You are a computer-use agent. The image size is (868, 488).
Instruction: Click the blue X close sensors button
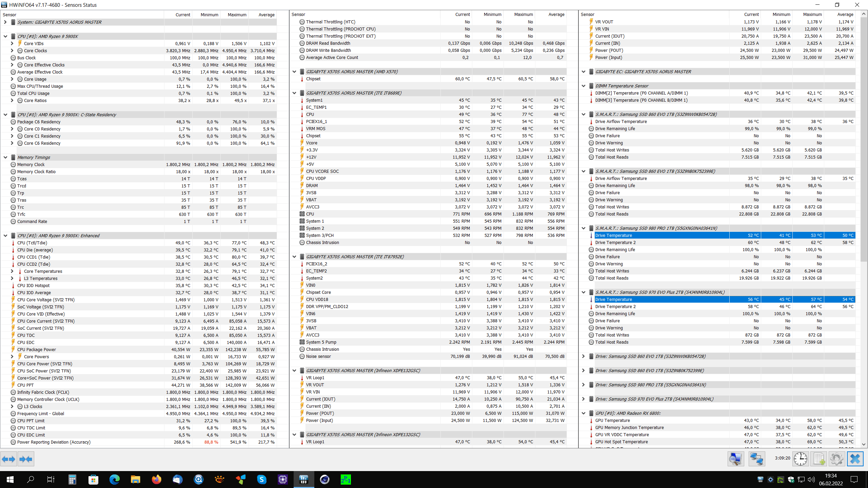pyautogui.click(x=855, y=459)
